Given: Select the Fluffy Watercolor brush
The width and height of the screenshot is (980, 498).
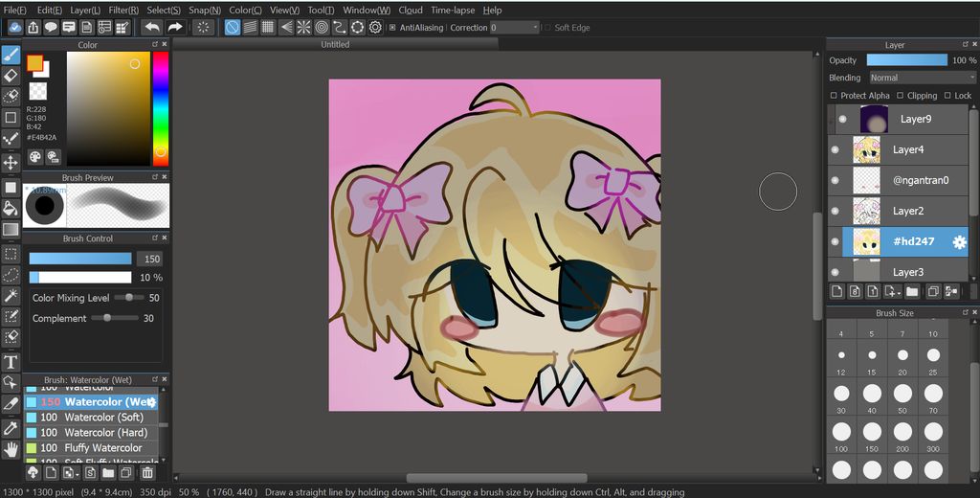Looking at the screenshot, I should (91, 448).
